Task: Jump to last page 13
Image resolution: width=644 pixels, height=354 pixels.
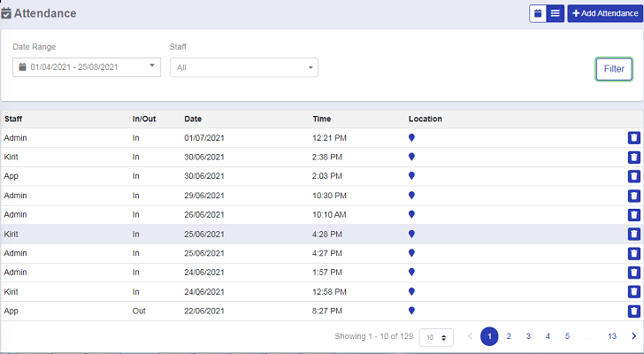Action: pyautogui.click(x=612, y=336)
